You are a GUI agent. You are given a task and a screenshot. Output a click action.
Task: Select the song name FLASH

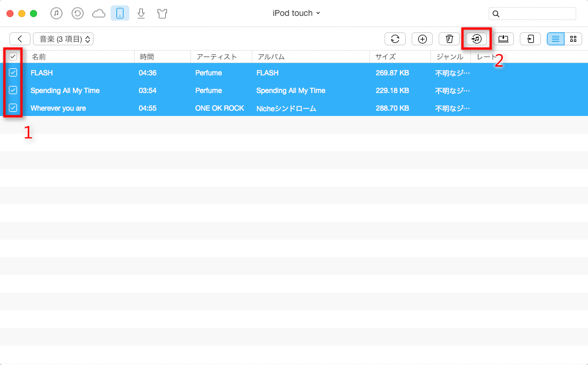pos(42,73)
